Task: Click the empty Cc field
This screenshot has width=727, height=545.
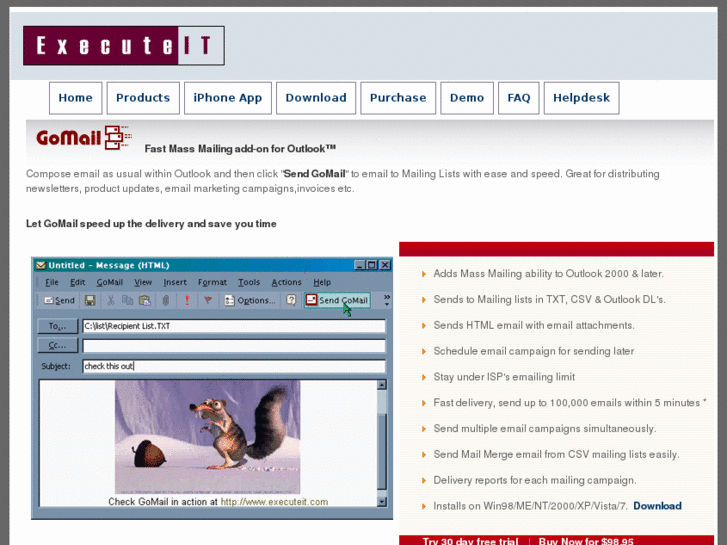Action: point(234,346)
